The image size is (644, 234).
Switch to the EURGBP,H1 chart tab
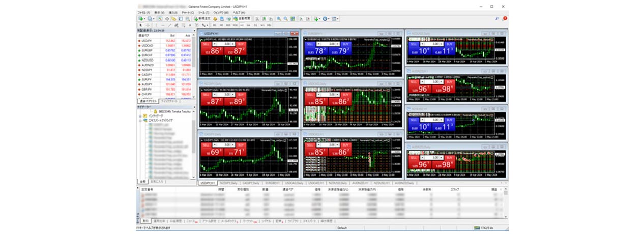coord(272,183)
